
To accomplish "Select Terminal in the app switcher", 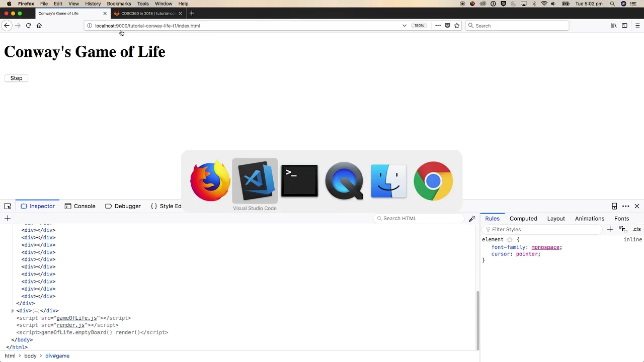I will click(x=299, y=181).
